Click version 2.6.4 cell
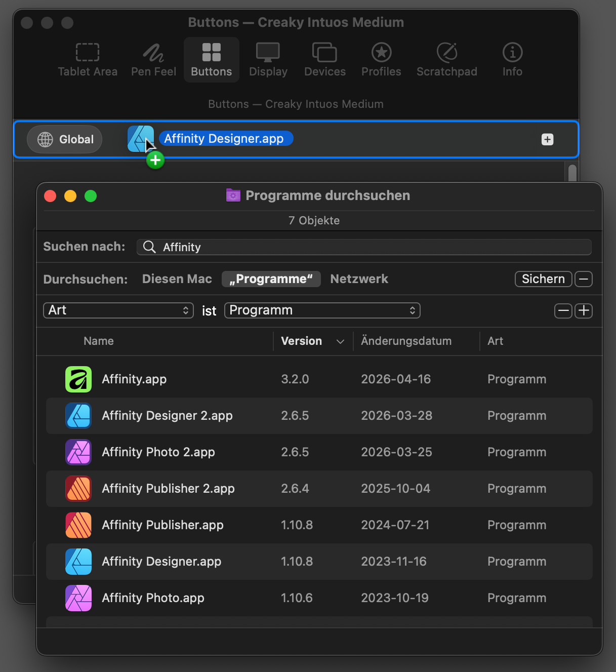The width and height of the screenshot is (616, 672). 295,489
